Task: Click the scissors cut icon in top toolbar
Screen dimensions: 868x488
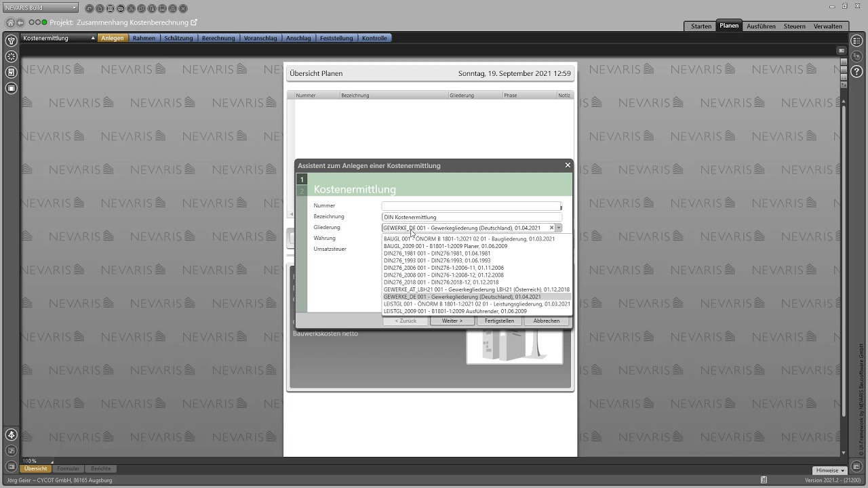Action: tap(132, 9)
